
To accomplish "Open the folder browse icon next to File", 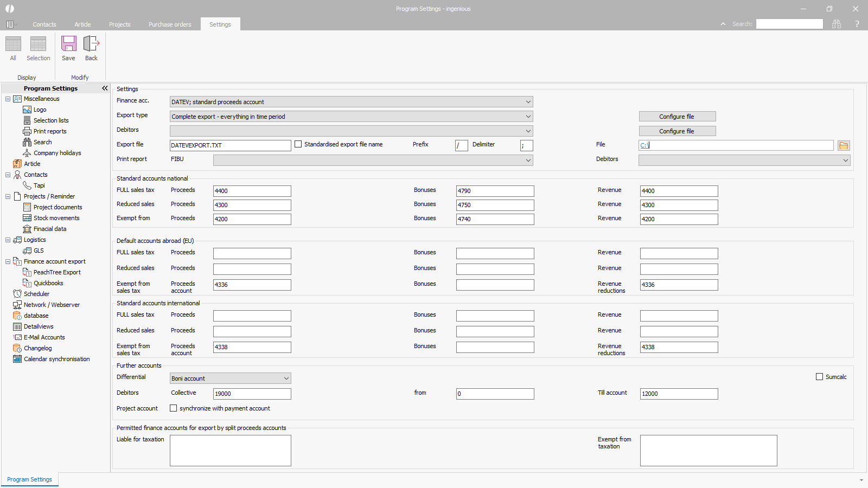I will pyautogui.click(x=843, y=145).
